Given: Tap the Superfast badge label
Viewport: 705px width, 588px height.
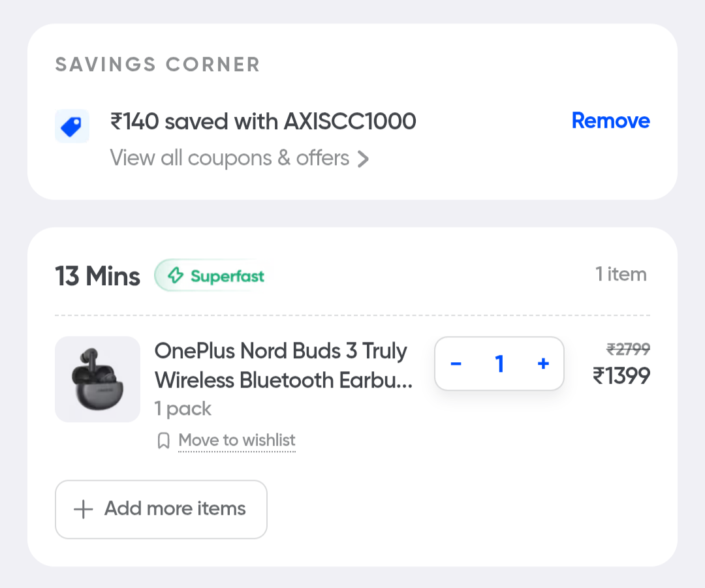Looking at the screenshot, I should pos(227,276).
